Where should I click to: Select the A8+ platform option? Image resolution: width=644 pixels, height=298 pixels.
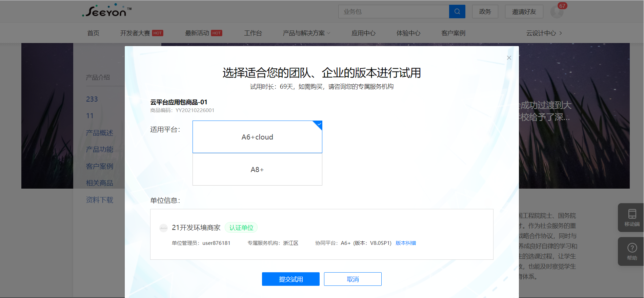coord(257,169)
